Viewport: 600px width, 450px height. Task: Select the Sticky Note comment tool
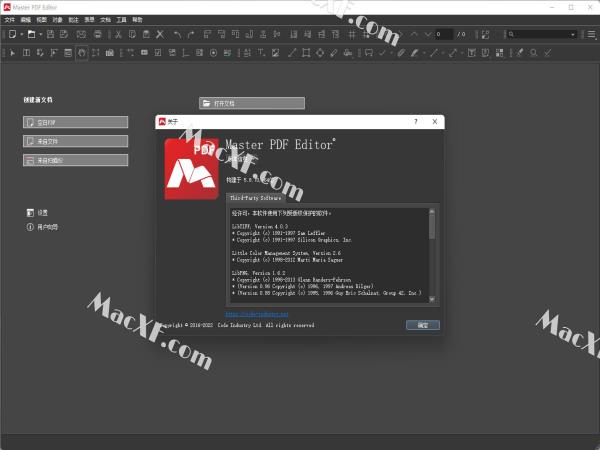368,53
